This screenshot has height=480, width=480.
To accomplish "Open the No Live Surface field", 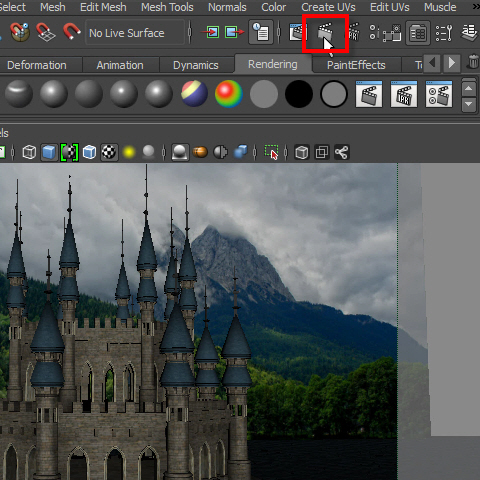I will (135, 33).
